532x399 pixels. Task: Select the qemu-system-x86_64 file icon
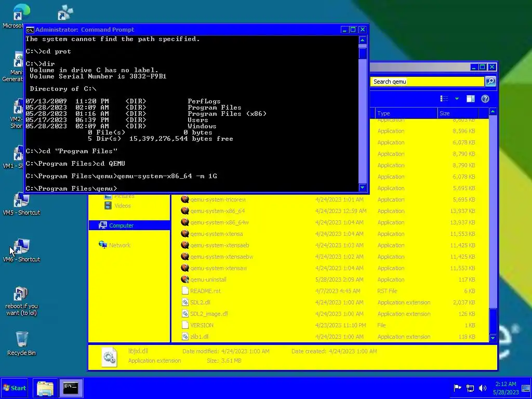click(185, 211)
